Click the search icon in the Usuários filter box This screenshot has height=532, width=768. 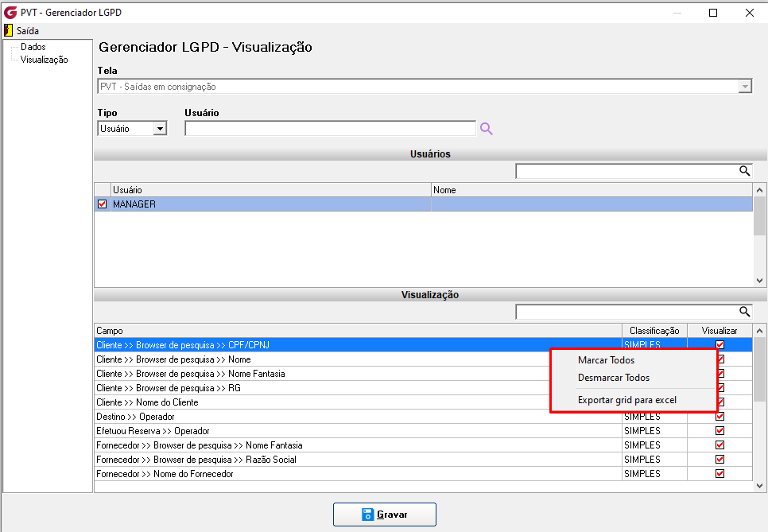(x=744, y=170)
